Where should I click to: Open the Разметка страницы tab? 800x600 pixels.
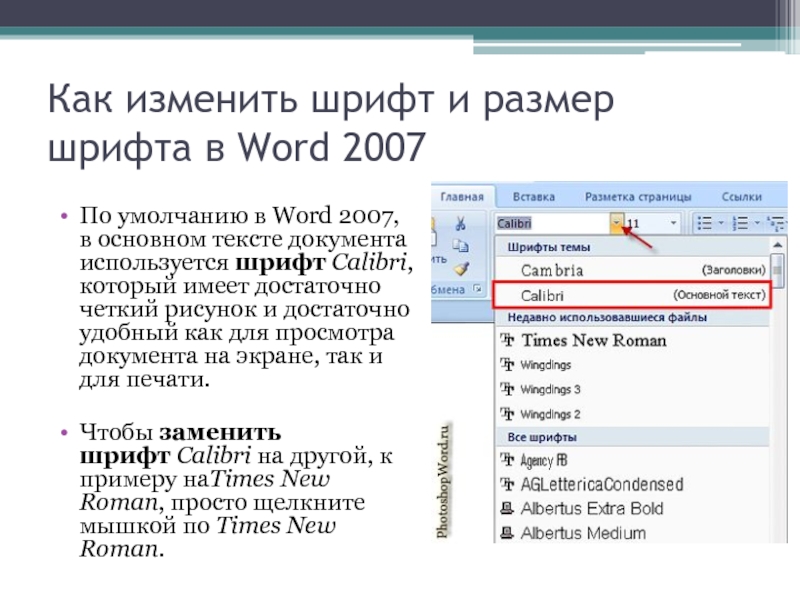coord(638,197)
